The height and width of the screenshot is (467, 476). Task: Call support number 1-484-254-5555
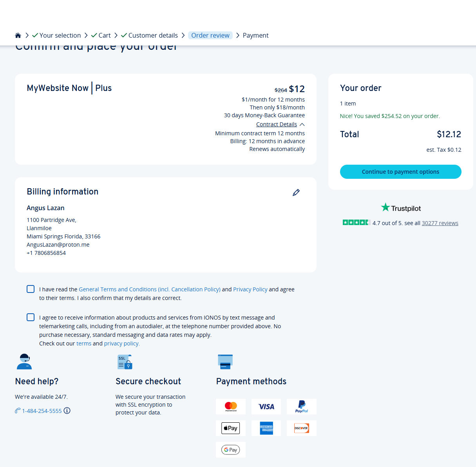tap(42, 411)
